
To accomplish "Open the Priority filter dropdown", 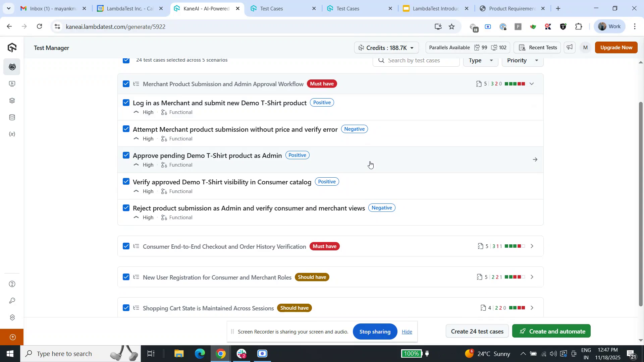I will [x=522, y=60].
